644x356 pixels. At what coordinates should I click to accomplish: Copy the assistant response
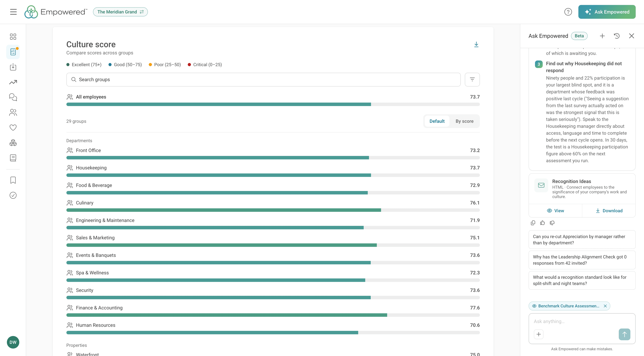pyautogui.click(x=533, y=223)
